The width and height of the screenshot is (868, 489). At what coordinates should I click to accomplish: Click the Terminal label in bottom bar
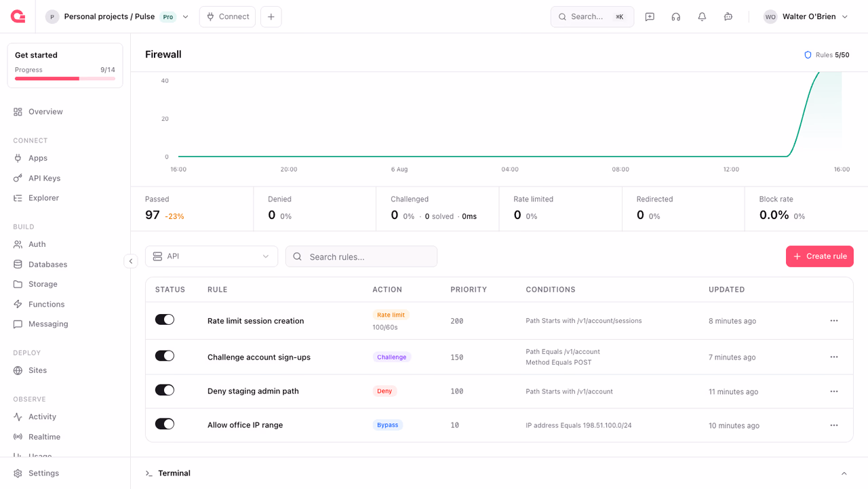[x=174, y=473]
